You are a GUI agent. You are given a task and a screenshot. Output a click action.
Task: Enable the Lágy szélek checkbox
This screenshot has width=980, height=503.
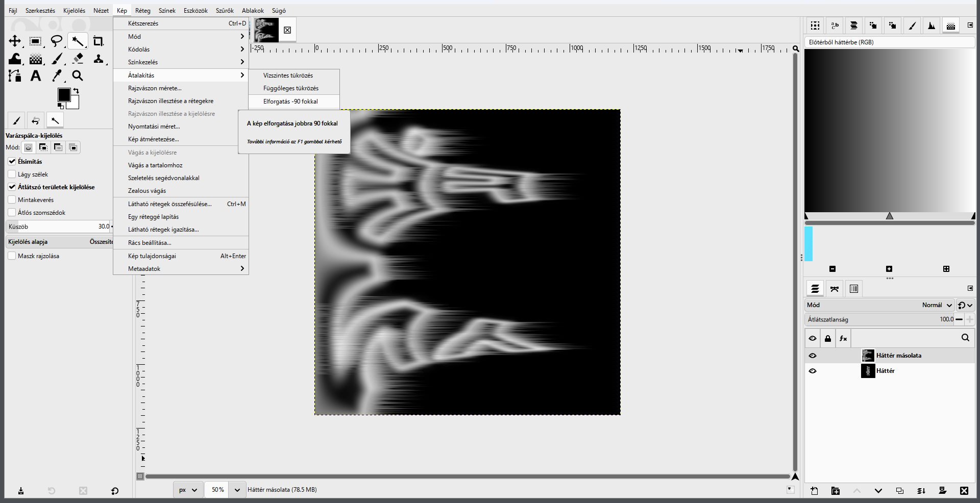(12, 174)
